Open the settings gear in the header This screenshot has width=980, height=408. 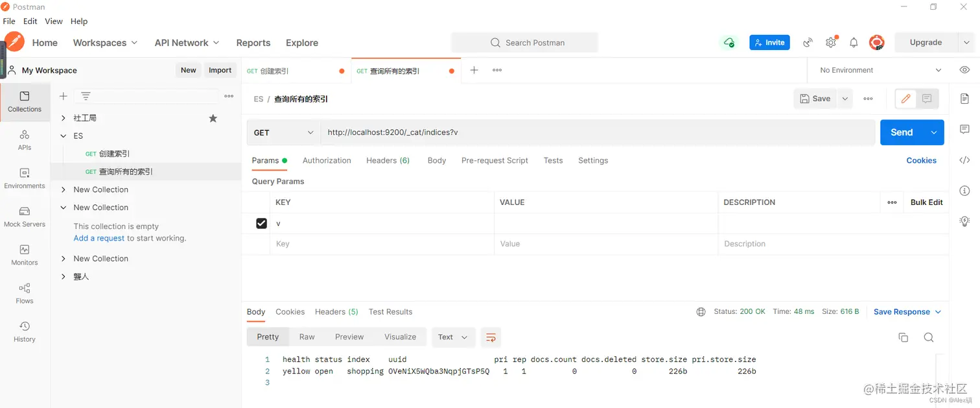coord(831,42)
